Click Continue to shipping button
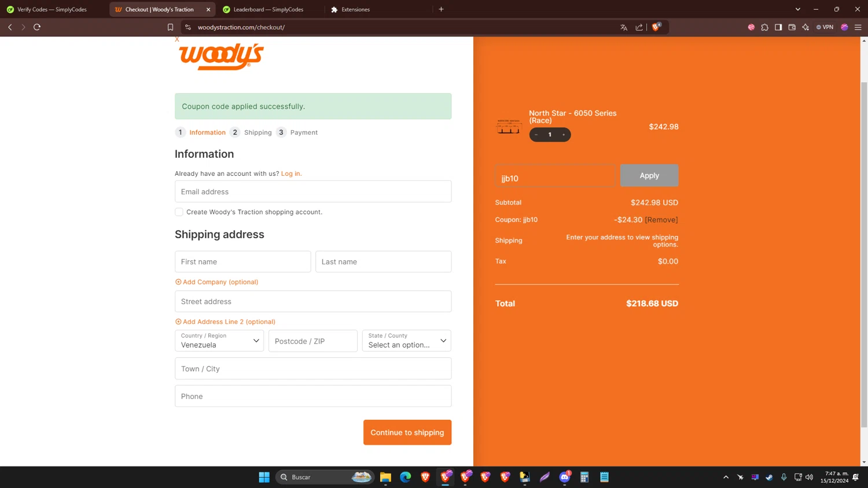Image resolution: width=868 pixels, height=488 pixels. click(x=407, y=432)
